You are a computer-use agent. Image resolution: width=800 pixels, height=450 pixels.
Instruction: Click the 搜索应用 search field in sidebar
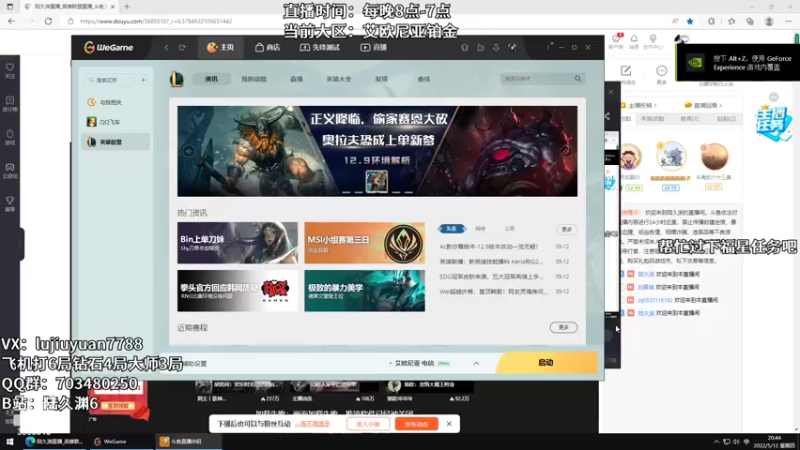click(110, 80)
